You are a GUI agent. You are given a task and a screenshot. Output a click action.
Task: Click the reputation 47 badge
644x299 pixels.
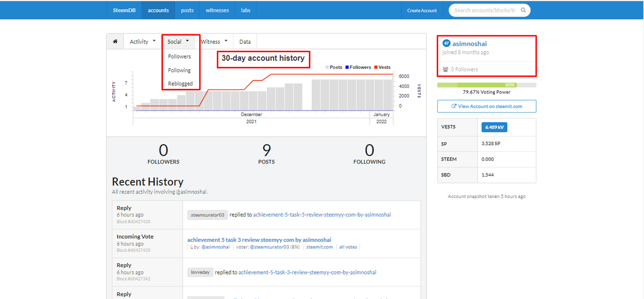click(x=446, y=44)
